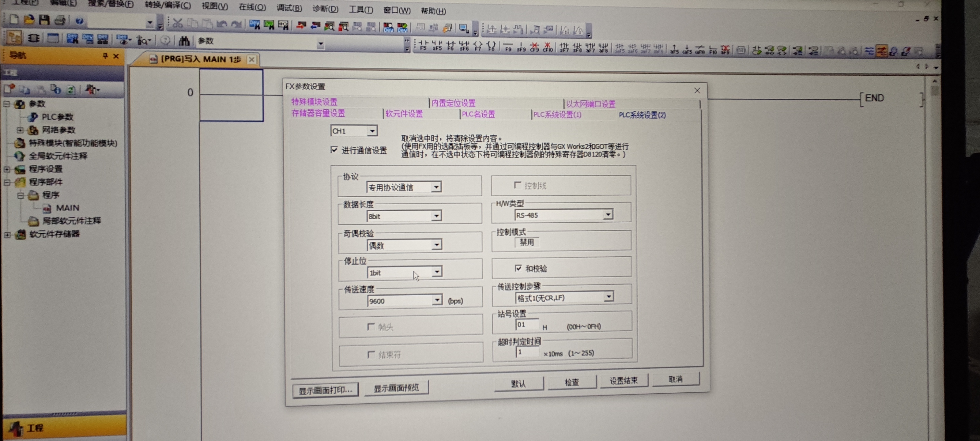Delete vertical line with cF10 icon

(x=548, y=47)
